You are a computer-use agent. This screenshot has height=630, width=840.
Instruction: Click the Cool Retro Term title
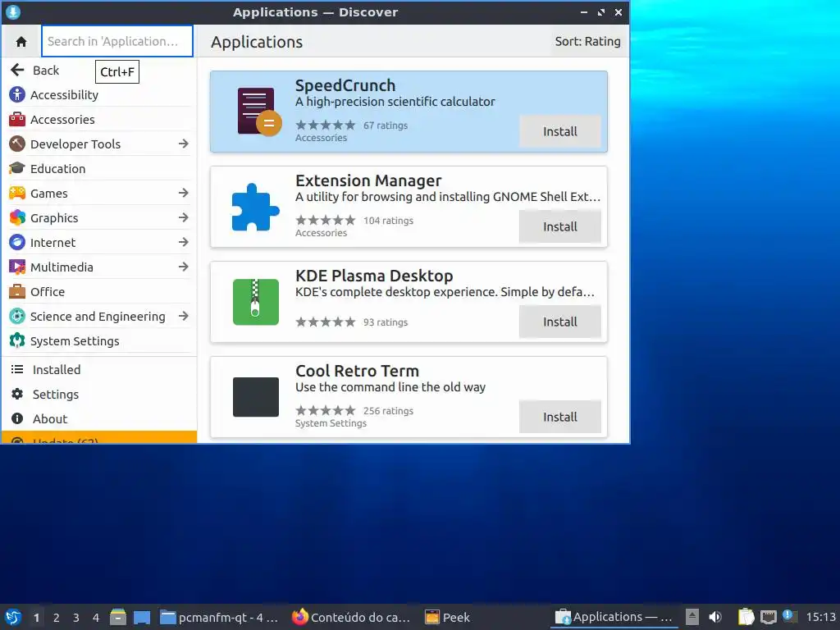358,371
